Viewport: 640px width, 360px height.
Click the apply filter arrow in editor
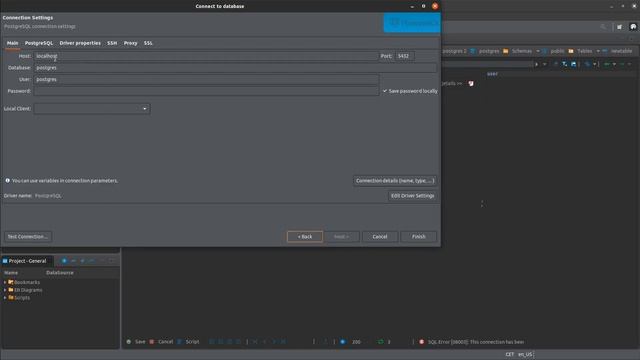536,64
